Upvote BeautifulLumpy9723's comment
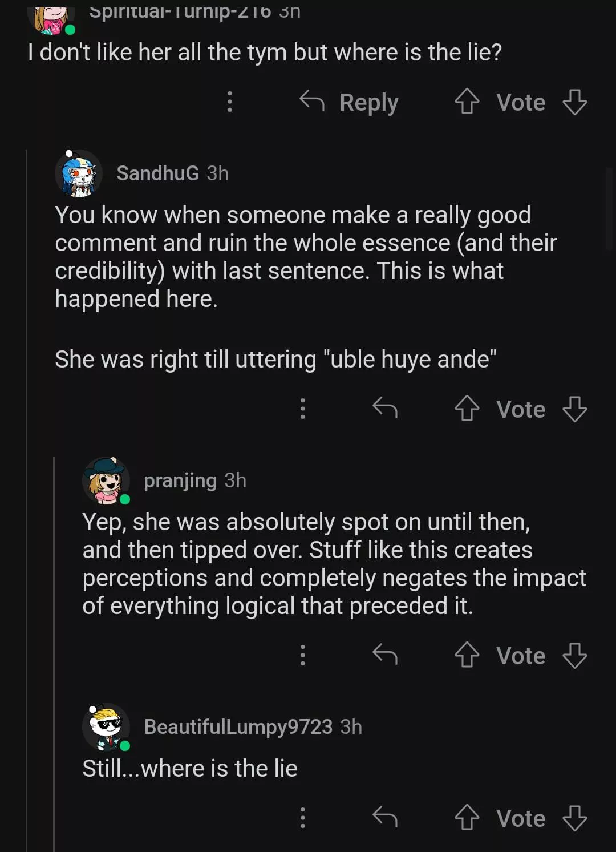 coord(467,818)
